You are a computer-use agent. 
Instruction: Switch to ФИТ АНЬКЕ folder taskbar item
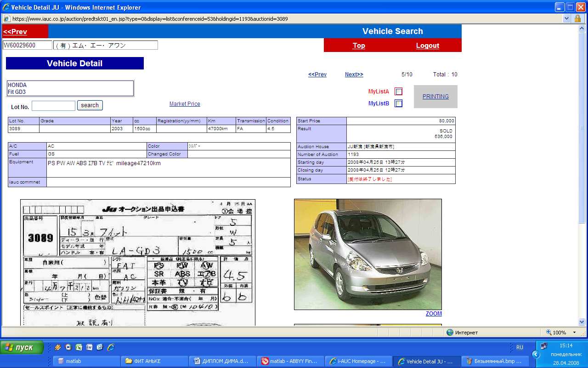coord(155,362)
